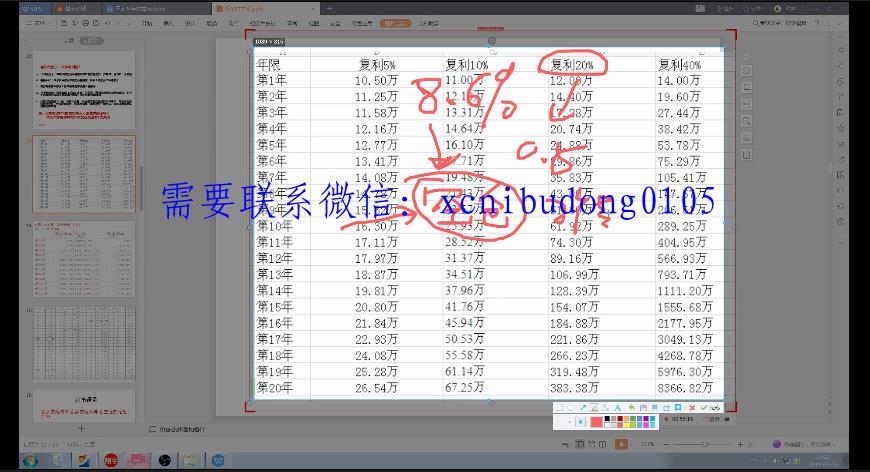This screenshot has width=870, height=472.
Task: Start the slideshow with the orange play button
Action: point(621,444)
